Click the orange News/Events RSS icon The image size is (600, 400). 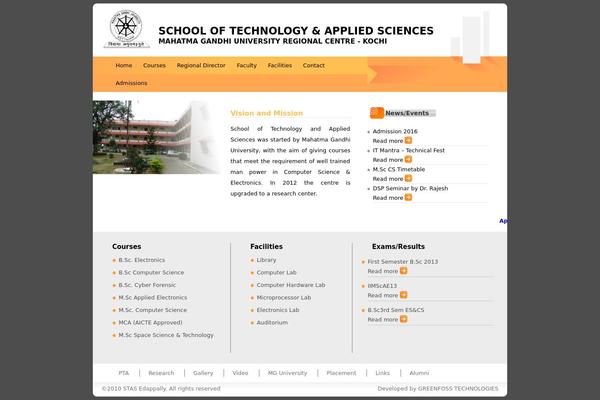377,113
